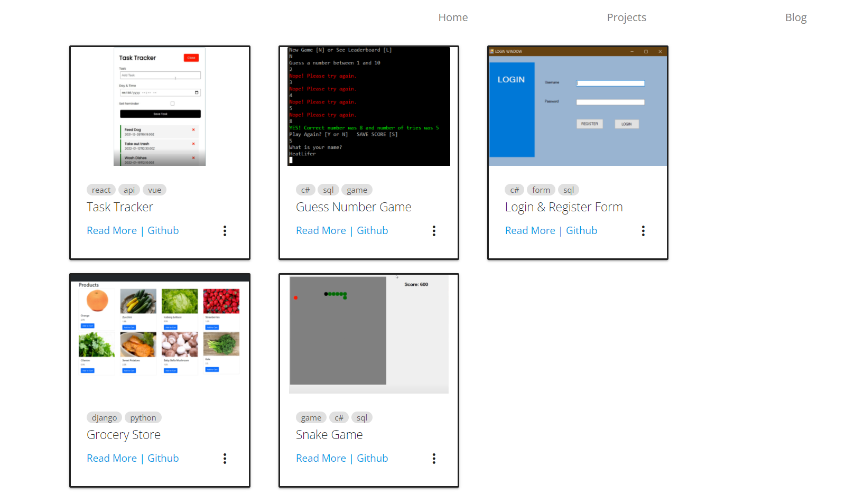The height and width of the screenshot is (504, 864).
Task: Open the Grocery Store card's three-dot menu
Action: point(225,459)
